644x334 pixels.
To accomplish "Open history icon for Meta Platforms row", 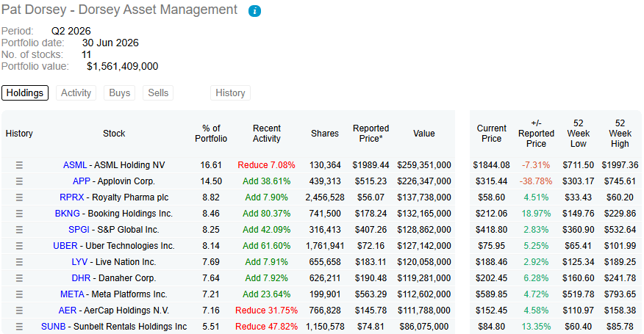I will point(19,294).
